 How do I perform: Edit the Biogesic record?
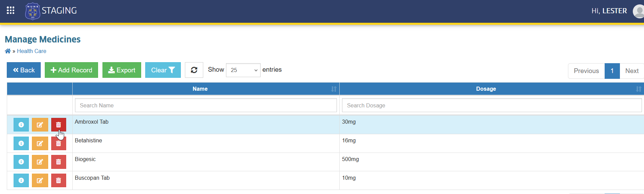pyautogui.click(x=40, y=162)
